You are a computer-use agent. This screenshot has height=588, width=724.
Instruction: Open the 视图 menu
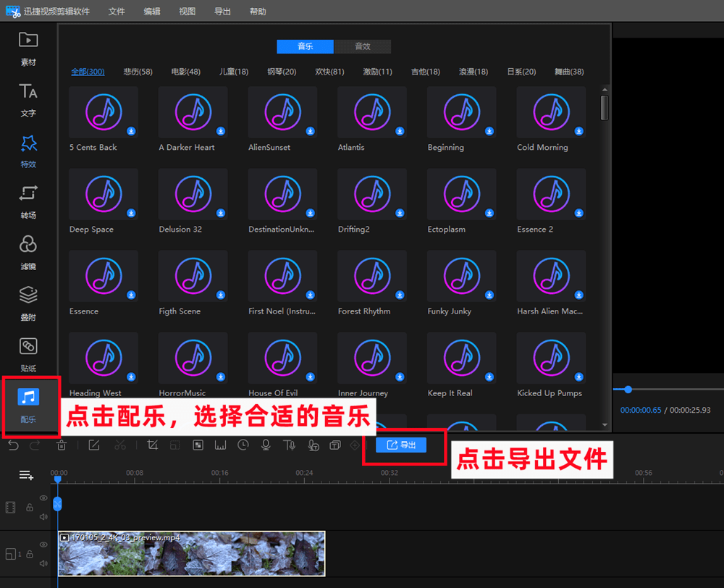pyautogui.click(x=187, y=12)
